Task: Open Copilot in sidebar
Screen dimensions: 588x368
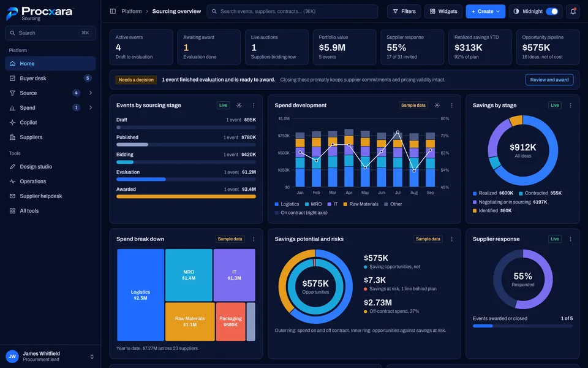Action: [x=50, y=123]
